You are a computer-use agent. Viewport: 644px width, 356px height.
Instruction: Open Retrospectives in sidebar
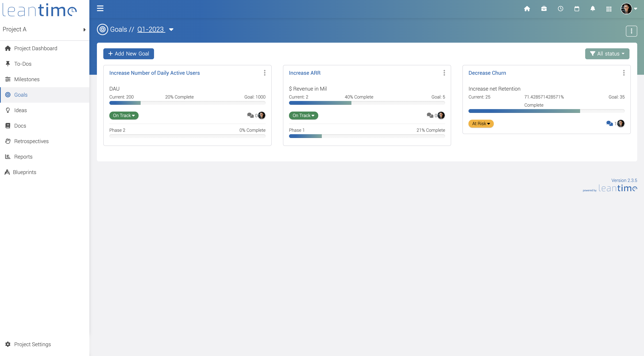tap(31, 141)
